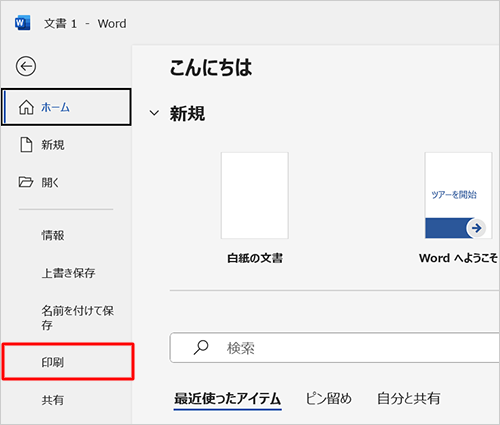Select 新規 in the left sidebar
This screenshot has width=500, height=425.
pyautogui.click(x=66, y=145)
